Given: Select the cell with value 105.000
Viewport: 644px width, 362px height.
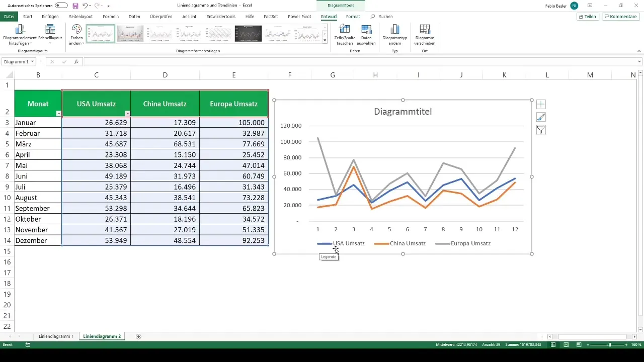Looking at the screenshot, I should coord(234,123).
